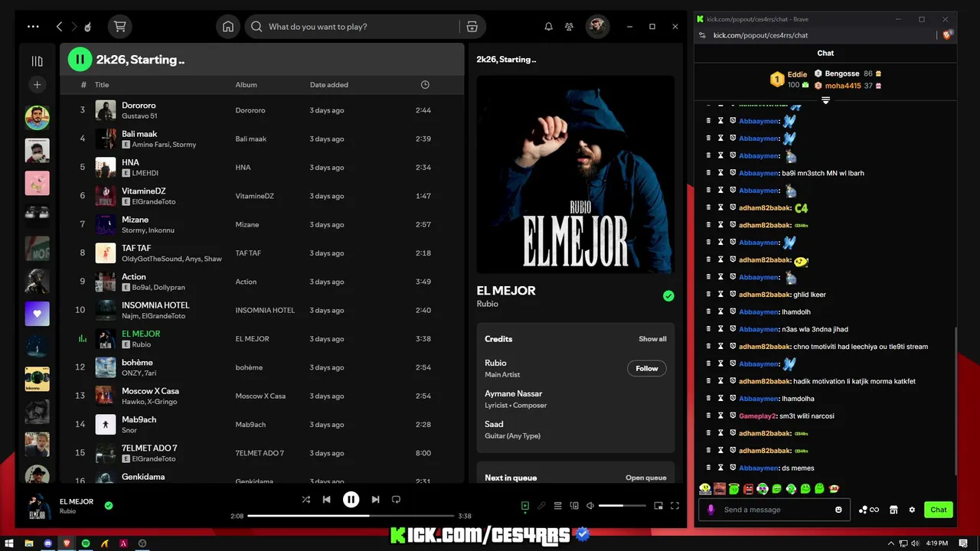Screen dimensions: 980x551
Task: Send message with green Chat button
Action: coord(939,510)
